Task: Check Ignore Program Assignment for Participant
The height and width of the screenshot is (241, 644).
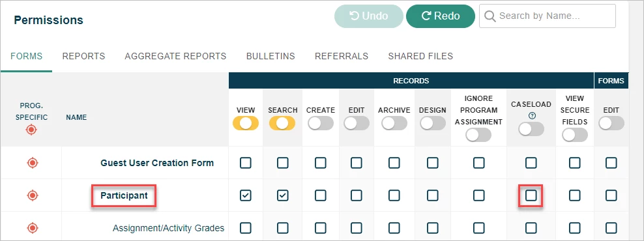Action: pos(479,196)
